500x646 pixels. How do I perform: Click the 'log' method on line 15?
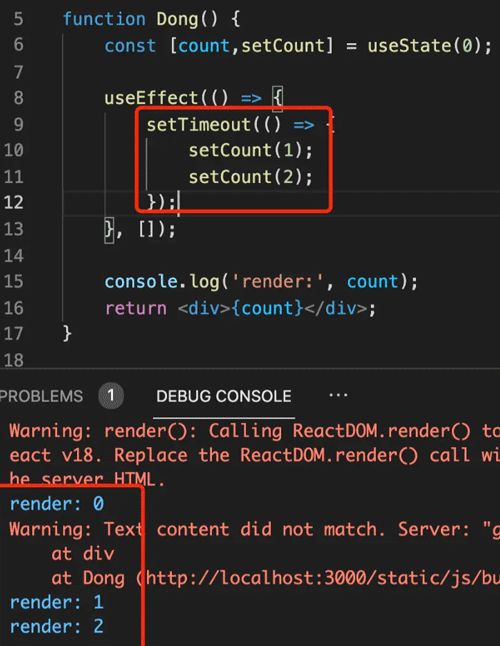pos(204,282)
